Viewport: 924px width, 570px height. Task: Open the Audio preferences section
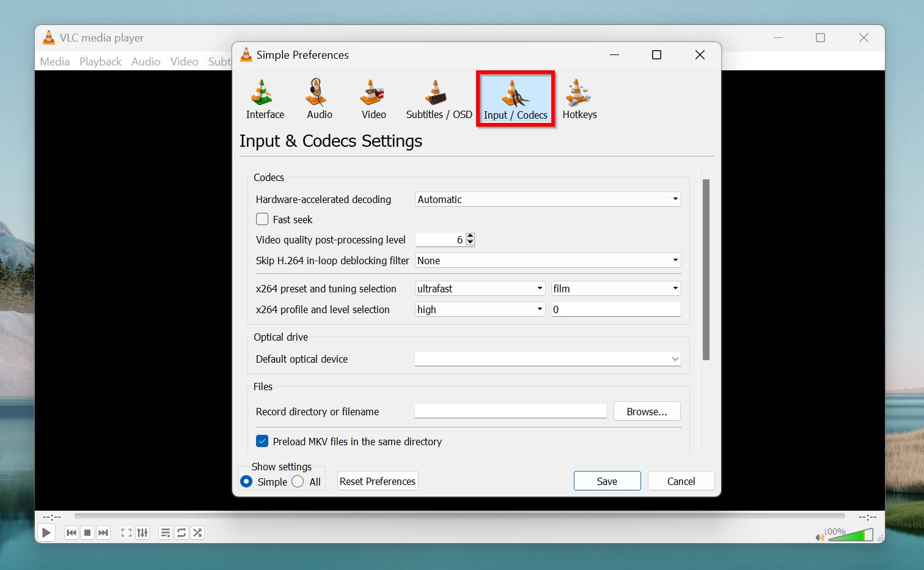point(318,98)
